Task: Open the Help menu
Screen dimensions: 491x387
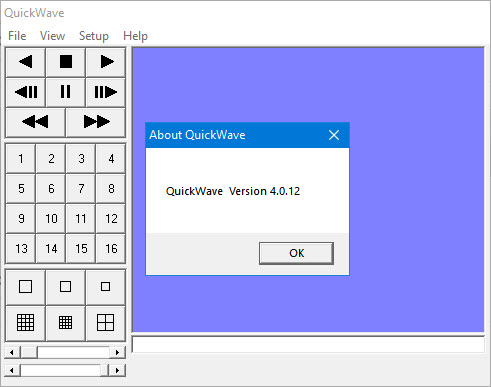Action: [x=135, y=36]
